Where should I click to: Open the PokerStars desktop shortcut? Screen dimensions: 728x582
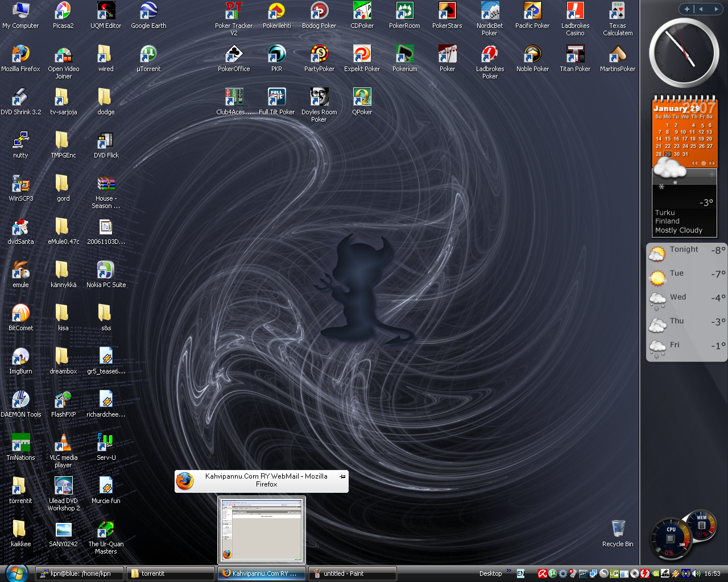tap(447, 11)
